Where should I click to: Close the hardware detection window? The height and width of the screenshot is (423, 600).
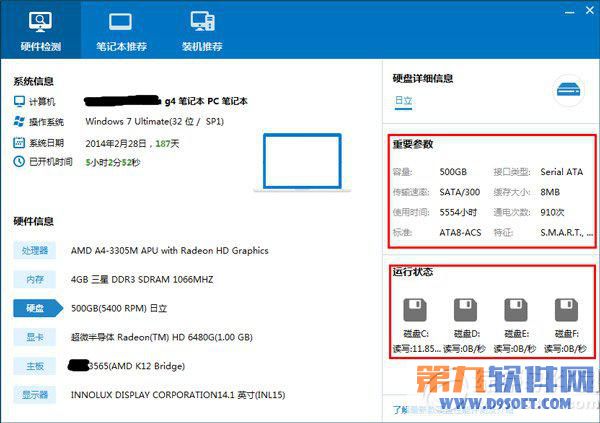coord(590,10)
